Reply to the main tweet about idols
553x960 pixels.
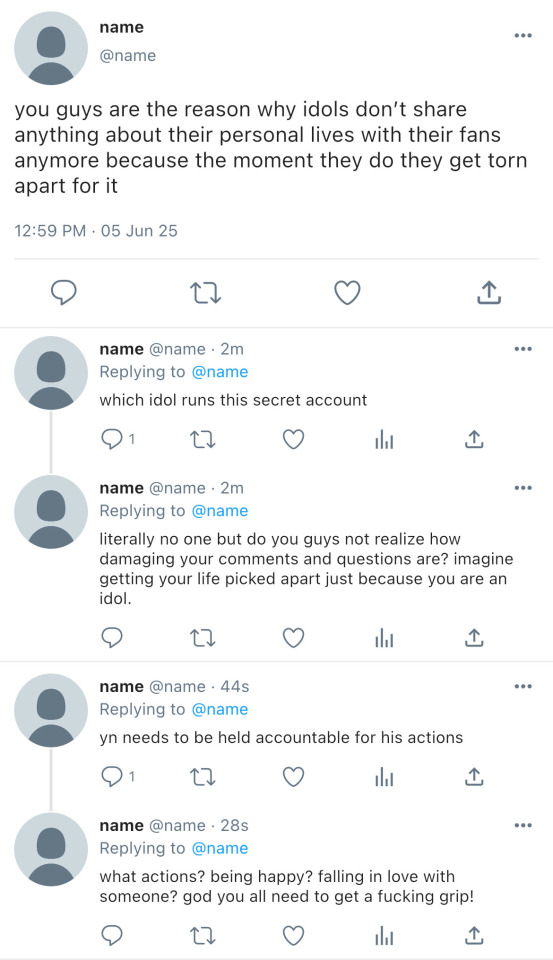coord(63,293)
